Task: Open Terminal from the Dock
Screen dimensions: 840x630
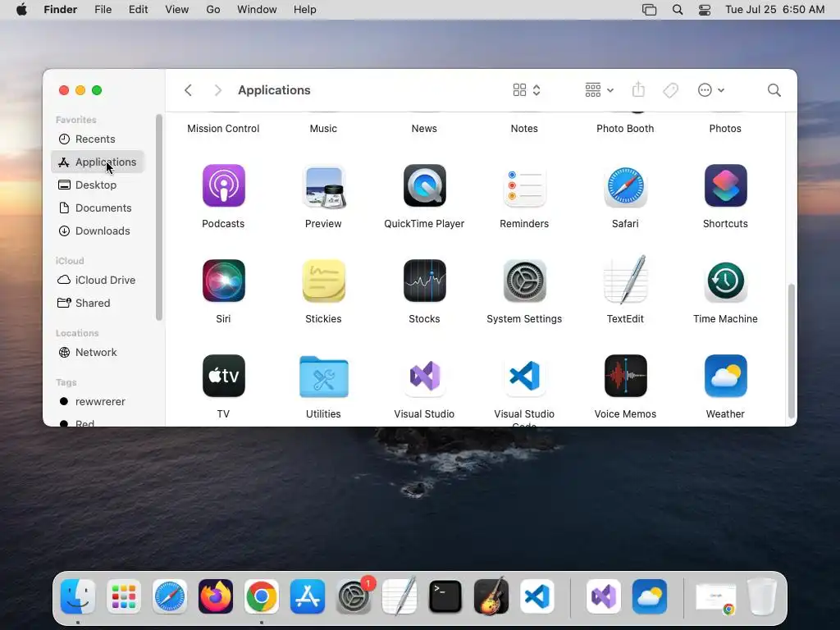Action: tap(445, 596)
